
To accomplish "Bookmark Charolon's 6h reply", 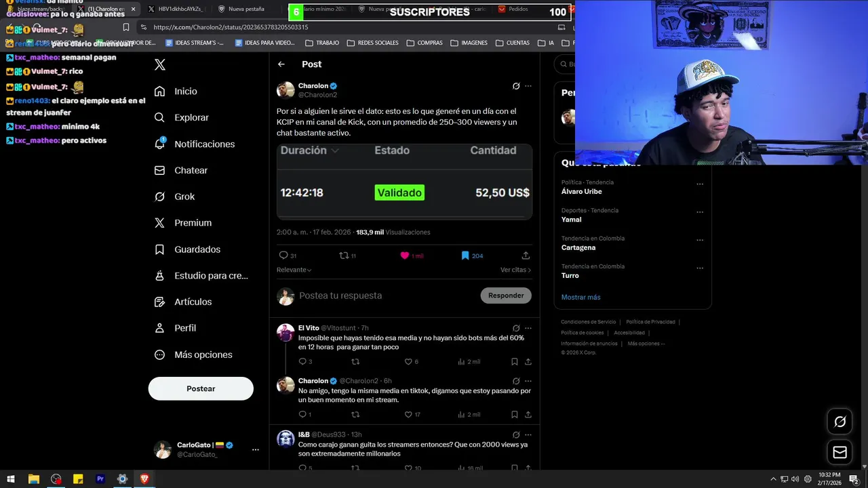I will point(515,414).
